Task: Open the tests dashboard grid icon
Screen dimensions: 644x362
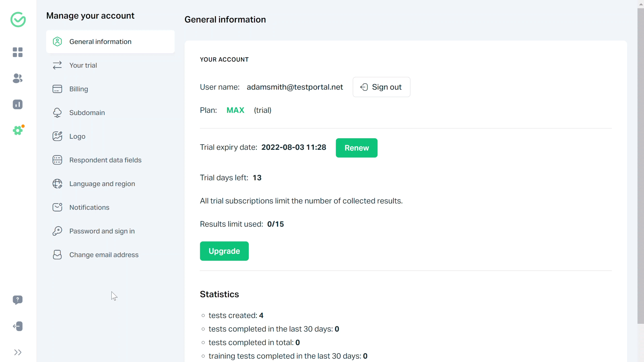Action: pos(17,52)
